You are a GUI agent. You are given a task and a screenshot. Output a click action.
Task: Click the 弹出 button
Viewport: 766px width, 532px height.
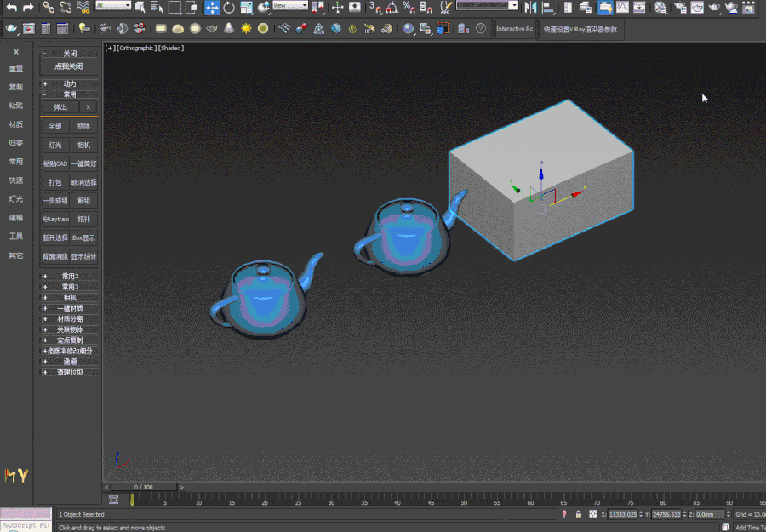60,107
